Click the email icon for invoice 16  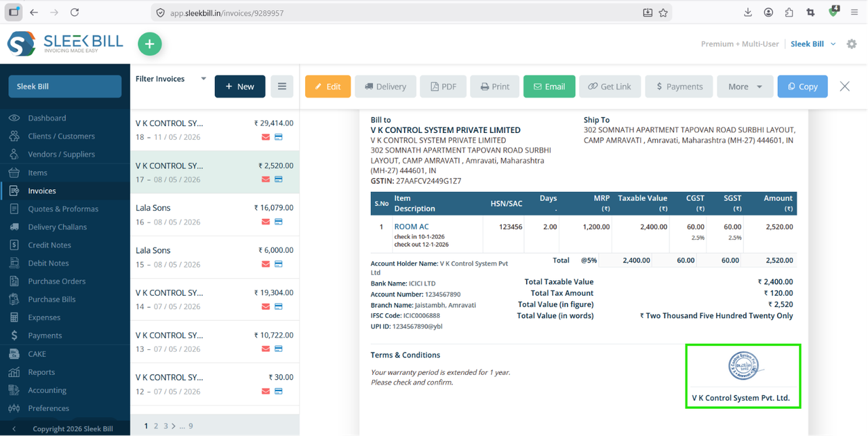click(266, 222)
